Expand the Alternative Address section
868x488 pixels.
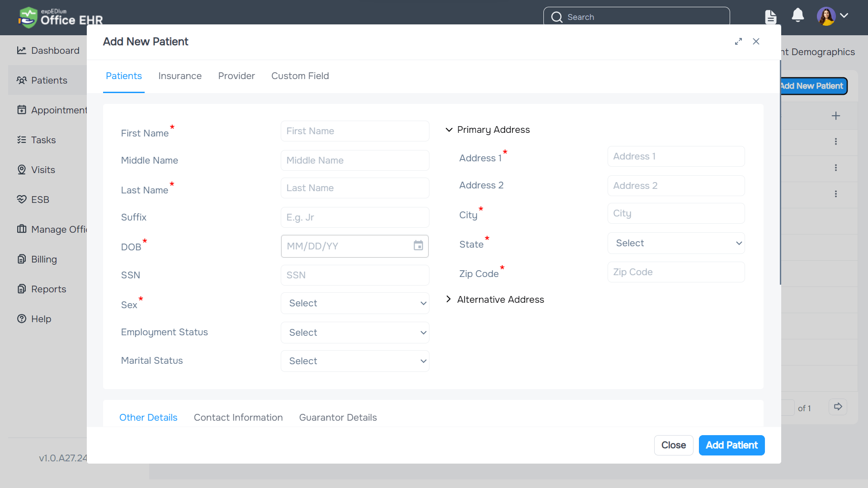(x=448, y=299)
